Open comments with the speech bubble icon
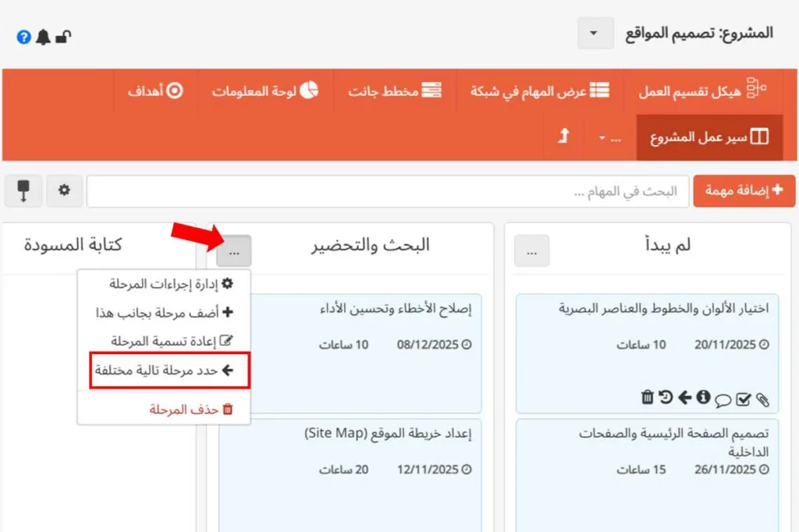 click(724, 399)
